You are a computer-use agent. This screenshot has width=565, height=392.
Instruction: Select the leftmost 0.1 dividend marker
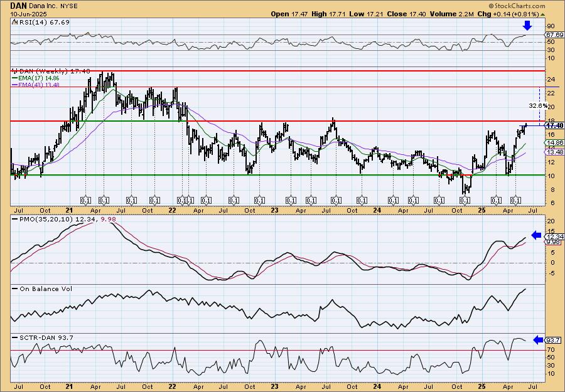pyautogui.click(x=85, y=200)
